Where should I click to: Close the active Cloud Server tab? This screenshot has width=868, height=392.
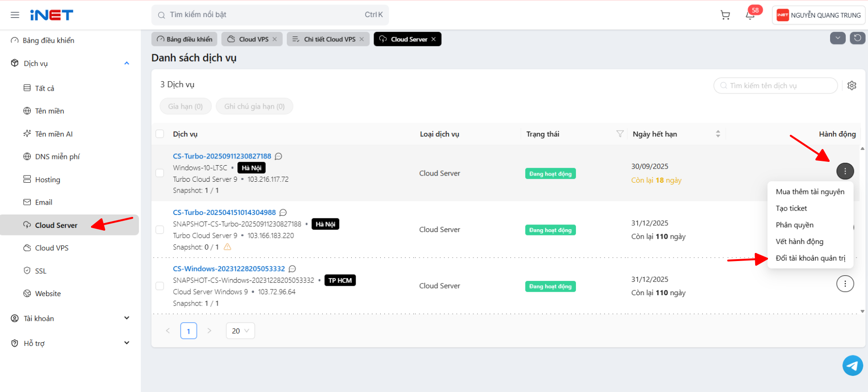(433, 39)
